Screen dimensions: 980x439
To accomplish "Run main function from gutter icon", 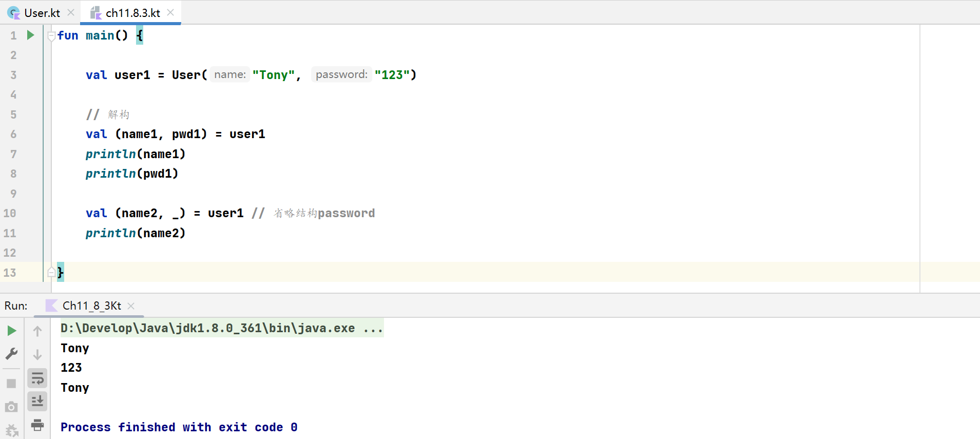I will point(30,35).
